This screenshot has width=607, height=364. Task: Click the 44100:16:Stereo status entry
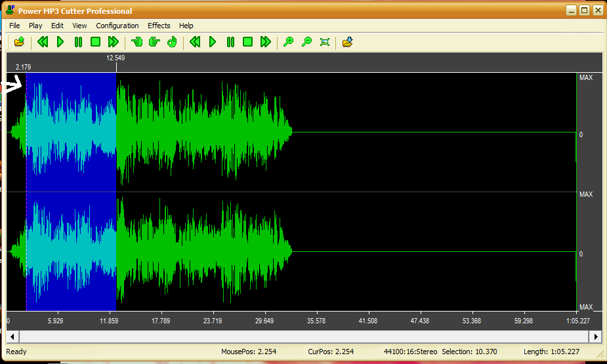[410, 352]
